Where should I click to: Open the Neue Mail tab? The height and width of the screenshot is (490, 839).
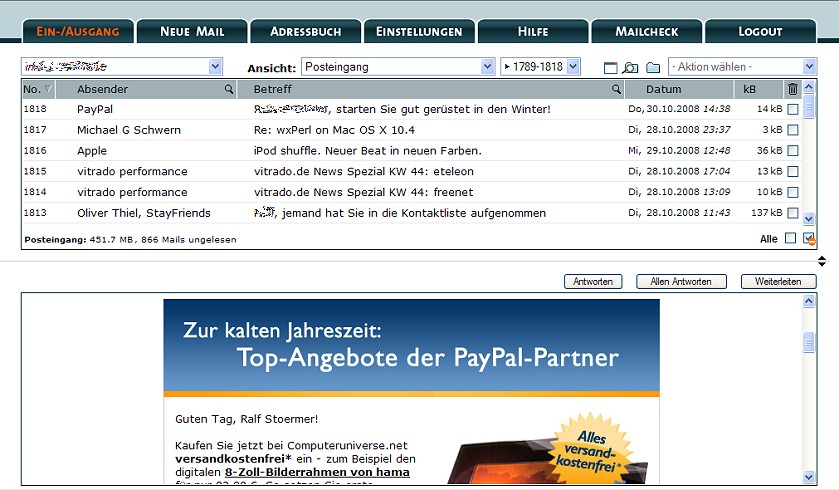tap(192, 32)
